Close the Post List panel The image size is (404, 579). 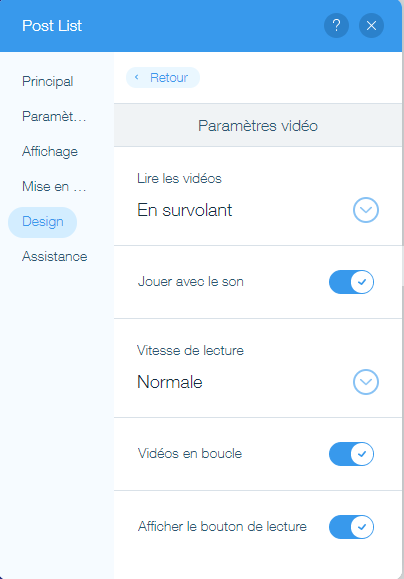click(371, 25)
